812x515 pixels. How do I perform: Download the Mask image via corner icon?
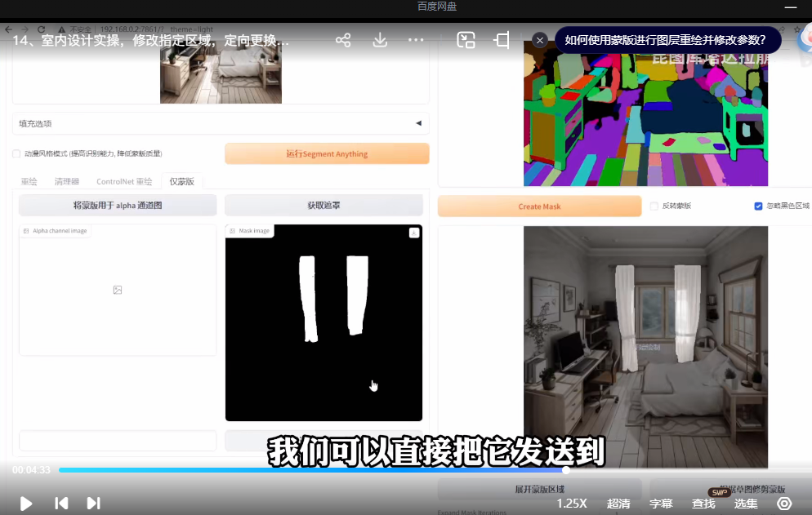(x=414, y=233)
